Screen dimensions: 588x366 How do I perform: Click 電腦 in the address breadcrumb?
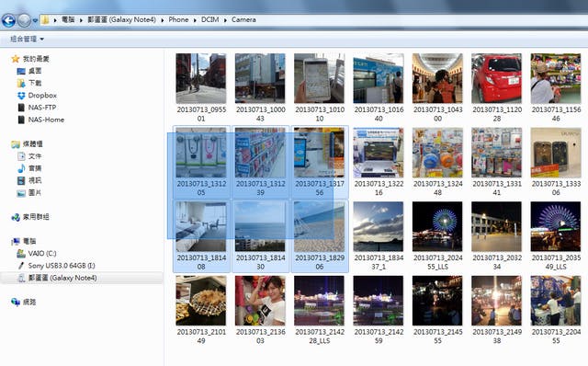click(68, 19)
